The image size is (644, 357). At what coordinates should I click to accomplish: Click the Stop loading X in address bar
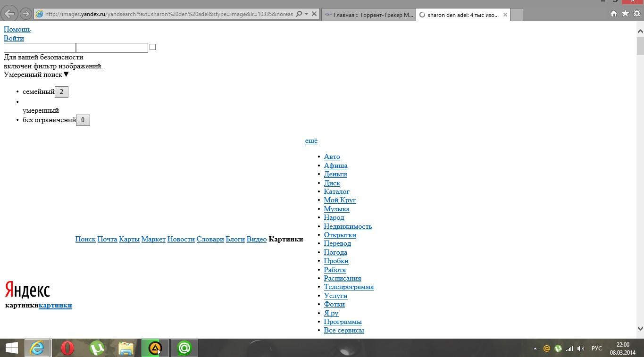(314, 14)
